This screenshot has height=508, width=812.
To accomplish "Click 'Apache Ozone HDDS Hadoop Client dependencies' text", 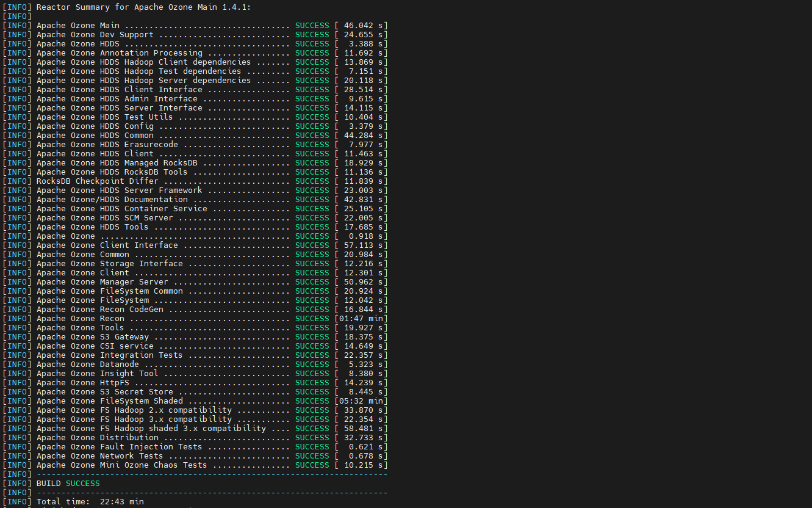I will point(144,62).
